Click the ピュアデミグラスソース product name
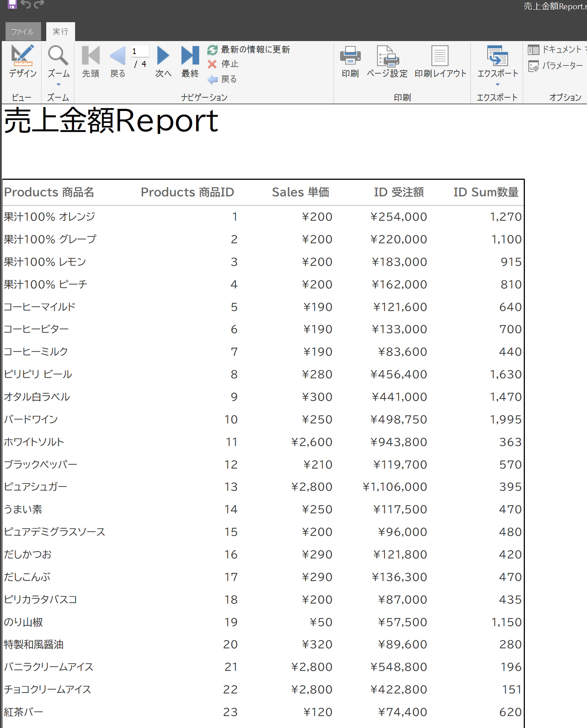 click(55, 532)
